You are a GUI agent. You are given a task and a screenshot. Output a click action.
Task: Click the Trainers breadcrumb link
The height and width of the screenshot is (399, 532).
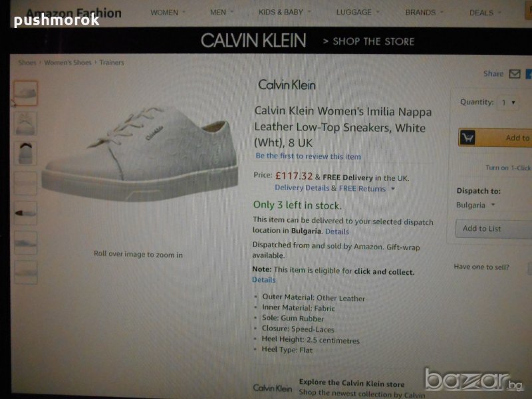tap(112, 63)
